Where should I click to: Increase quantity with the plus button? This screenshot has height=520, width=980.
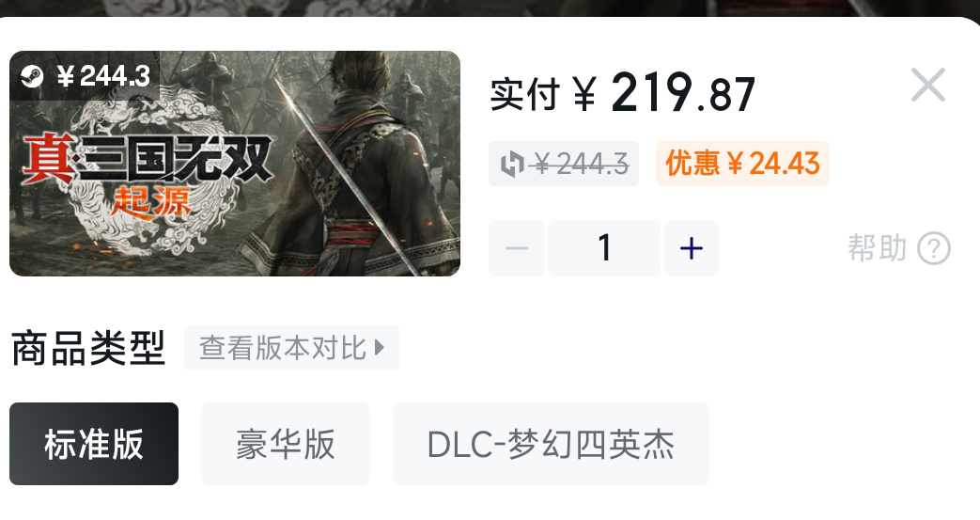click(x=692, y=248)
